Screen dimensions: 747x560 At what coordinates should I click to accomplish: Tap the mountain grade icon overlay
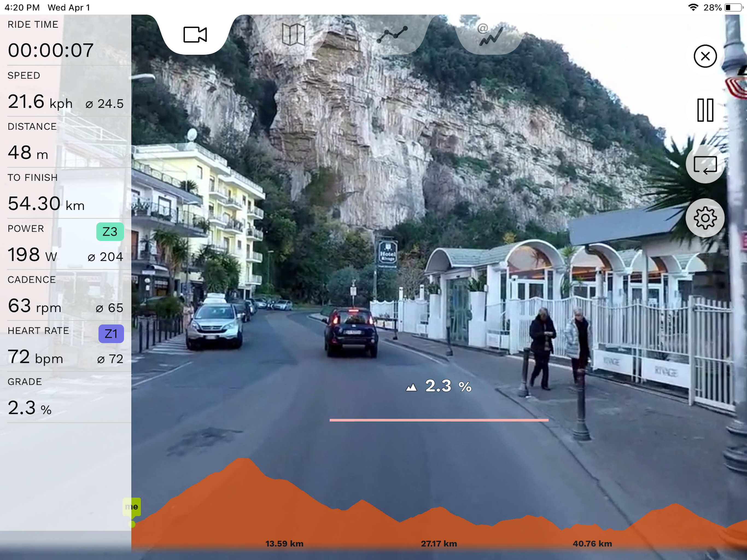pos(411,387)
